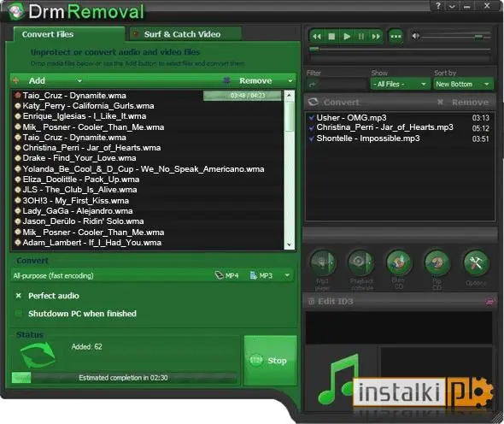Click the Remove button above the file list
This screenshot has width=504, height=424.
tap(255, 80)
